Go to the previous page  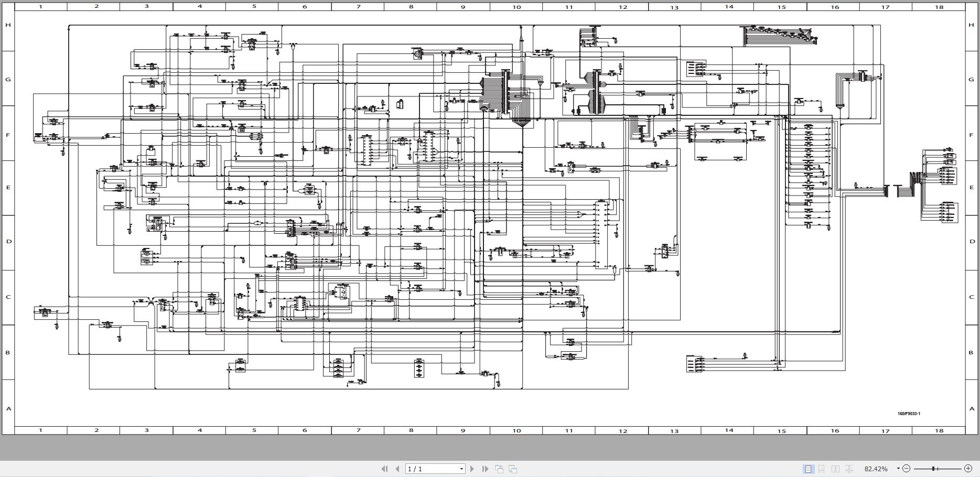(x=397, y=469)
